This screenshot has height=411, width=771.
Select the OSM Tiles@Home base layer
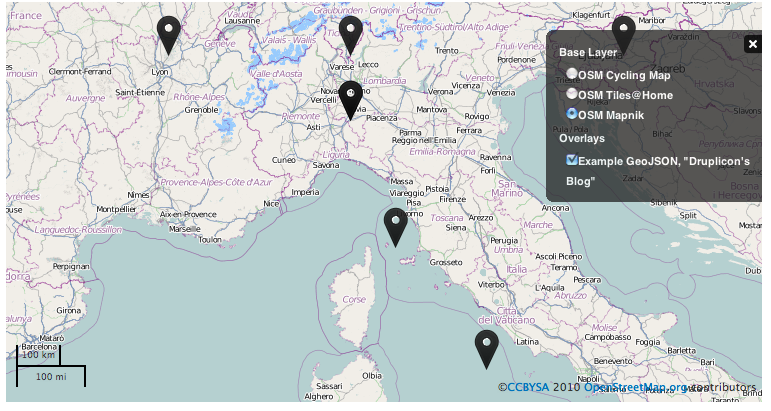click(x=571, y=93)
